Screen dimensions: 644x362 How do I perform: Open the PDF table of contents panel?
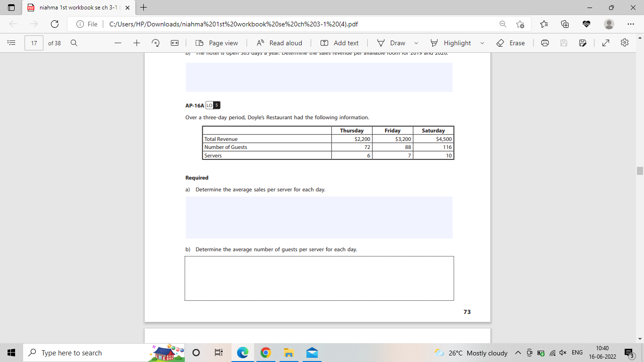(10, 43)
